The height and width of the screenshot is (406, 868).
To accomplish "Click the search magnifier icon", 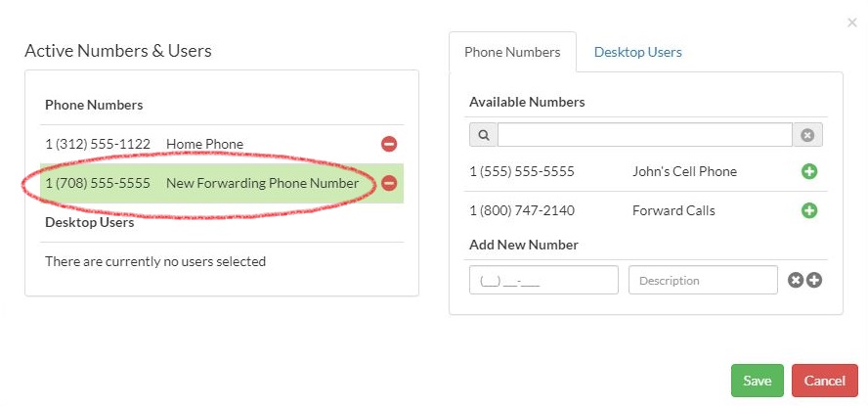I will tap(483, 135).
